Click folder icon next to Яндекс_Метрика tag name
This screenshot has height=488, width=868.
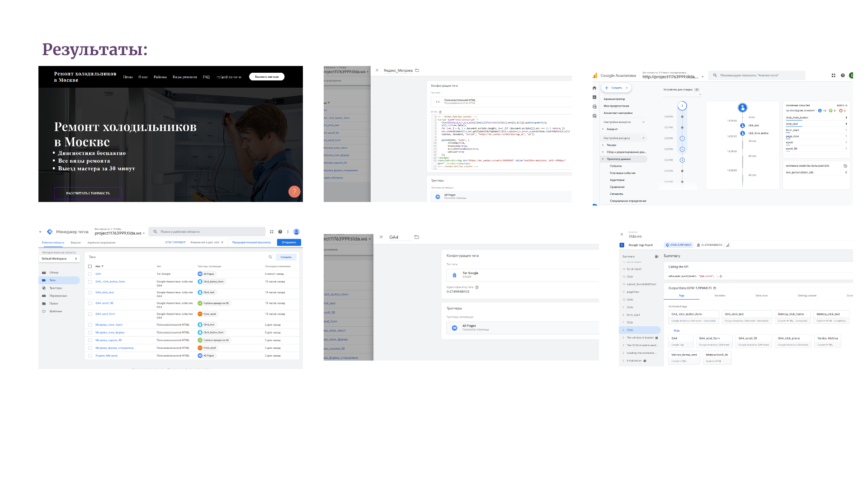417,70
